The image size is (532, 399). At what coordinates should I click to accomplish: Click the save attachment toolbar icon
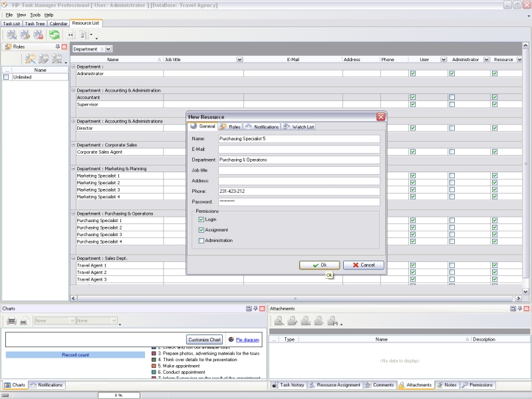click(x=332, y=321)
